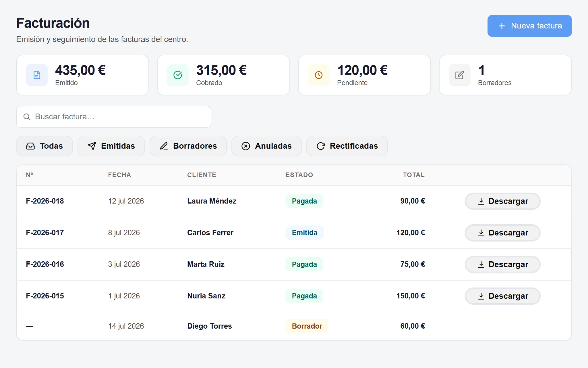588x368 pixels.
Task: Download Laura Méndez's invoice
Action: point(502,201)
